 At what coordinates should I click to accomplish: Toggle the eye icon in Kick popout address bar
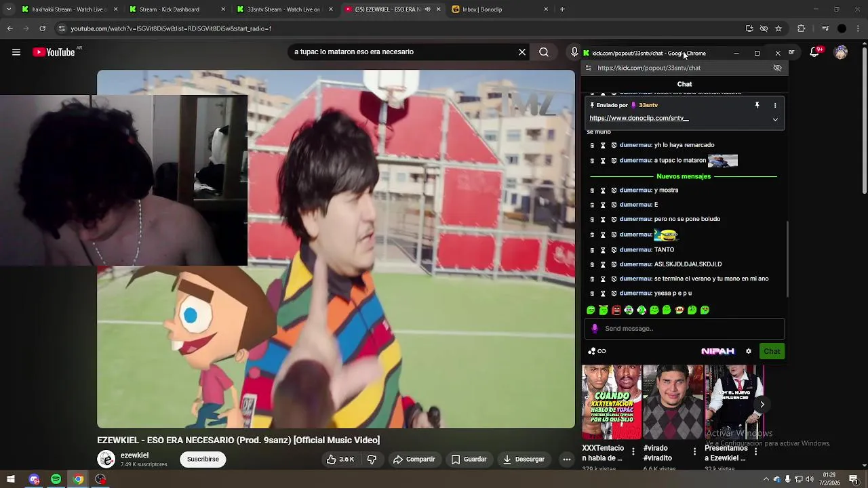pos(778,68)
